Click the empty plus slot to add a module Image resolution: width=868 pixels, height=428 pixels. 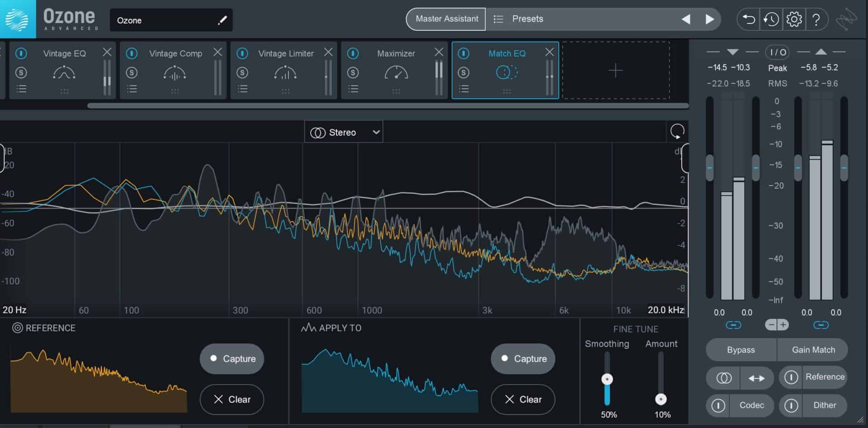click(x=616, y=71)
